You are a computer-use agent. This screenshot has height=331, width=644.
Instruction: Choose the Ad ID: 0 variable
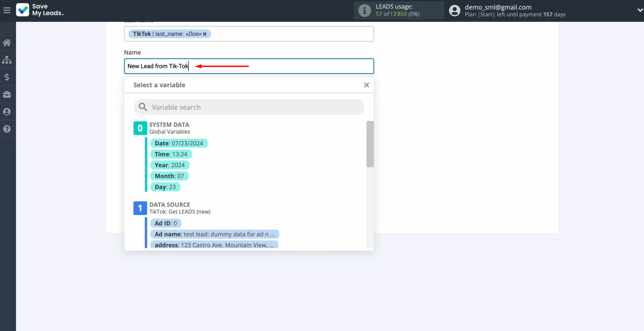166,223
